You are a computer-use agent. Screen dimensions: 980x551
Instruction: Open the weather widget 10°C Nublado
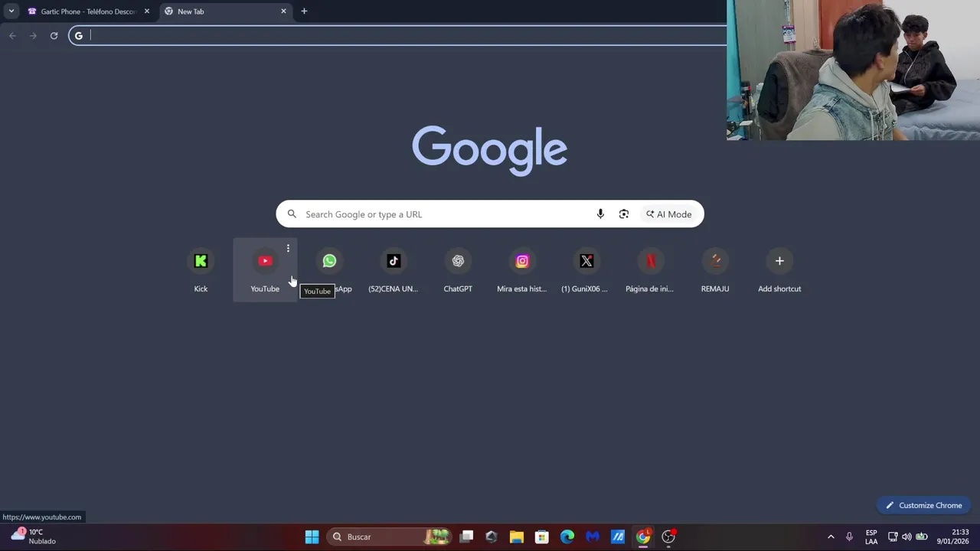coord(32,536)
